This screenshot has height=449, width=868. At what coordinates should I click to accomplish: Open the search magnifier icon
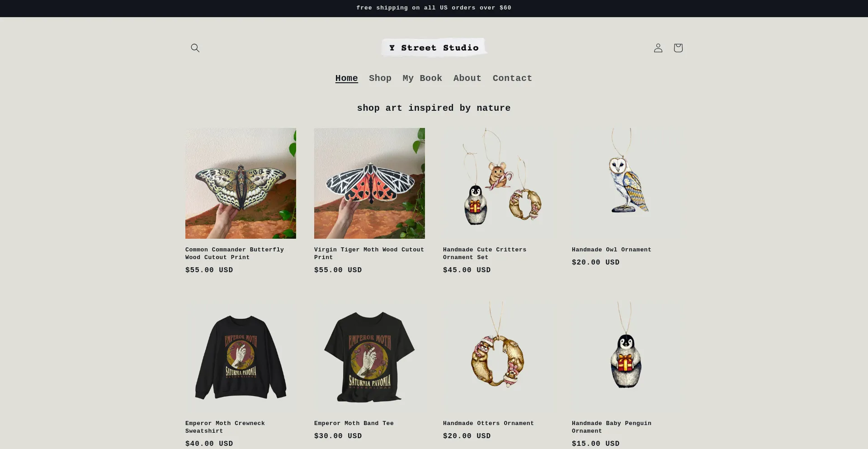coord(195,48)
